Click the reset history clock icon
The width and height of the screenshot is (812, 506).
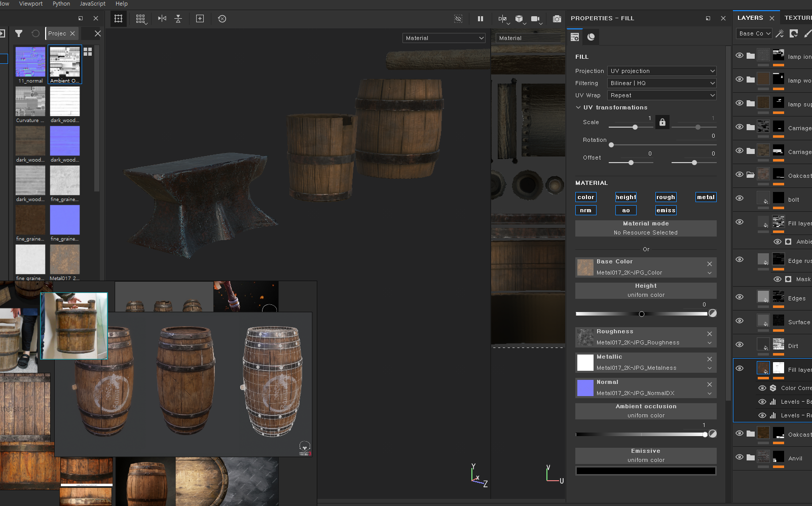[222, 19]
